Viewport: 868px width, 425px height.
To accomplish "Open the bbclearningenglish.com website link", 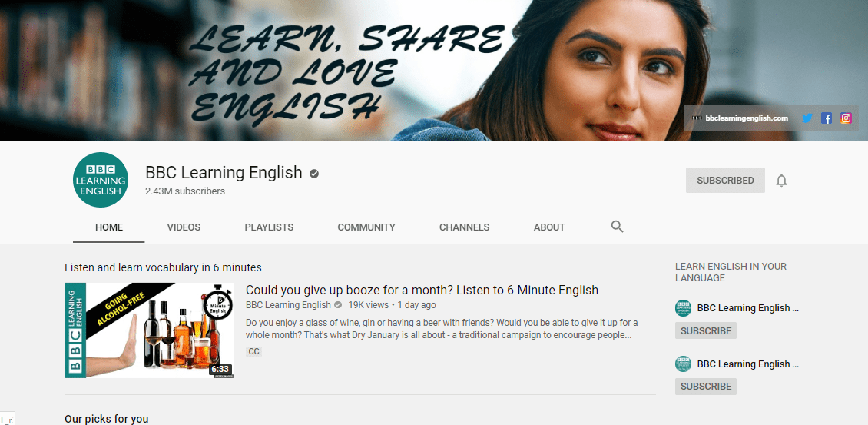I will pyautogui.click(x=746, y=118).
